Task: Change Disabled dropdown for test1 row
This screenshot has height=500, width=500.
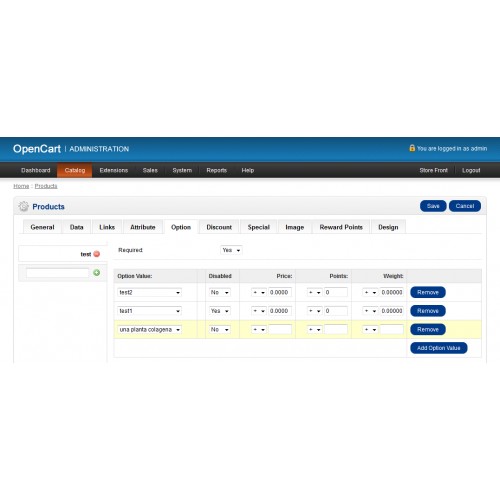Action: click(220, 311)
